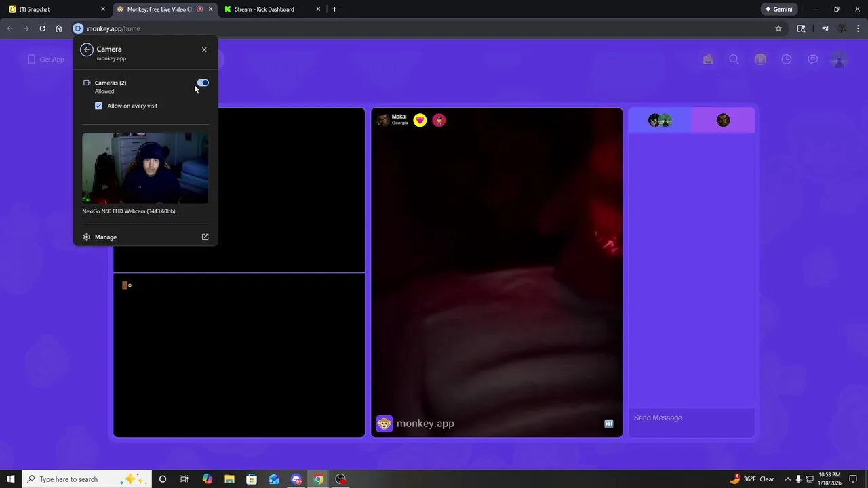Click the Send Message input field
Screen dimensions: 868x488
(692, 418)
